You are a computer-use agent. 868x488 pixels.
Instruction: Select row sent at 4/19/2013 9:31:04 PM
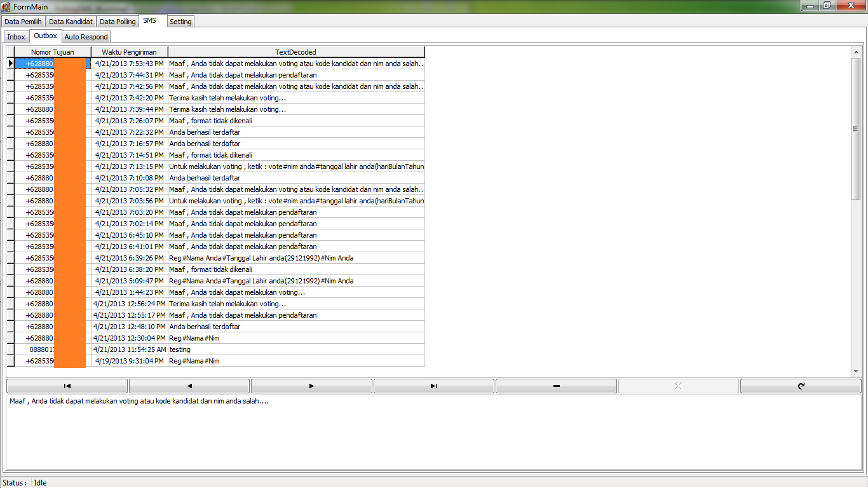point(216,361)
